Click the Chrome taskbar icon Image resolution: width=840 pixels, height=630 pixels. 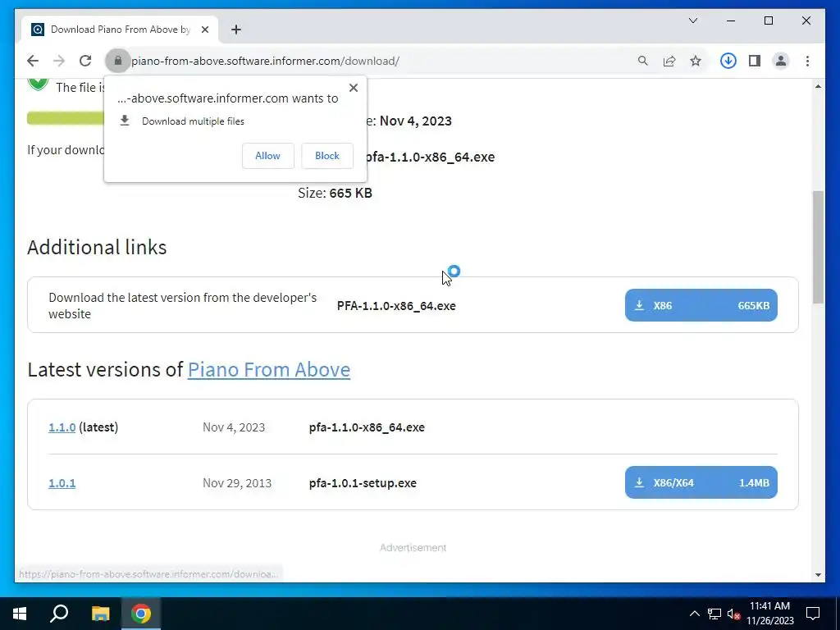click(x=141, y=614)
